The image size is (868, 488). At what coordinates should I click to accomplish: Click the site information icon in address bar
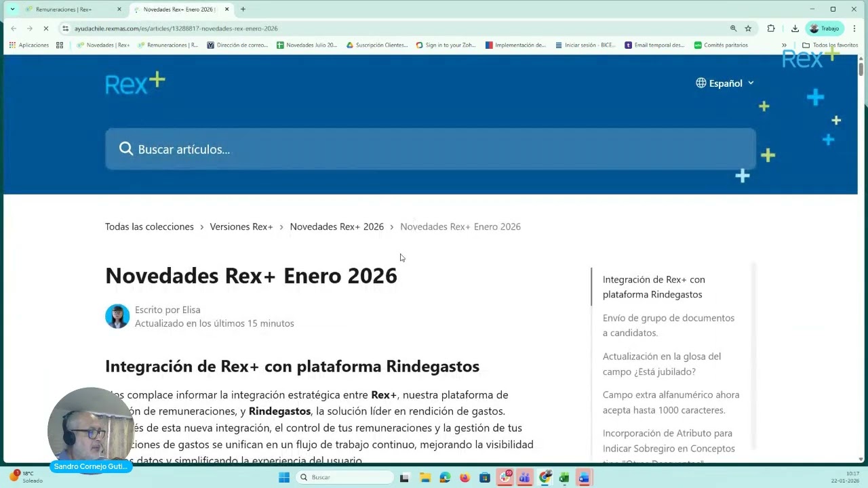pyautogui.click(x=66, y=28)
